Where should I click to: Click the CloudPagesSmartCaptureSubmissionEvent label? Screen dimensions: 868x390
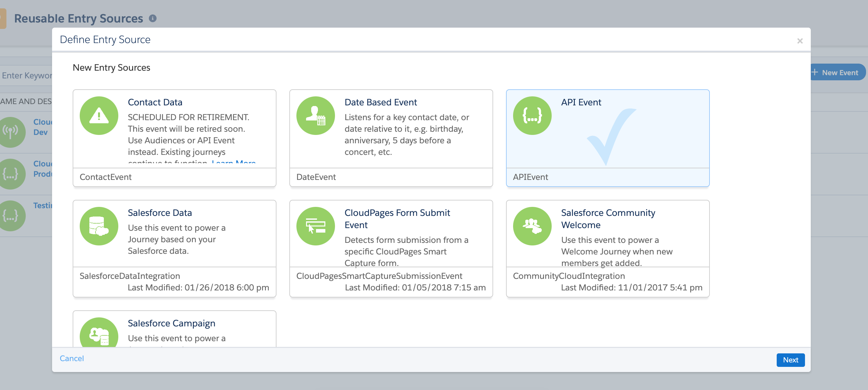[x=379, y=276]
